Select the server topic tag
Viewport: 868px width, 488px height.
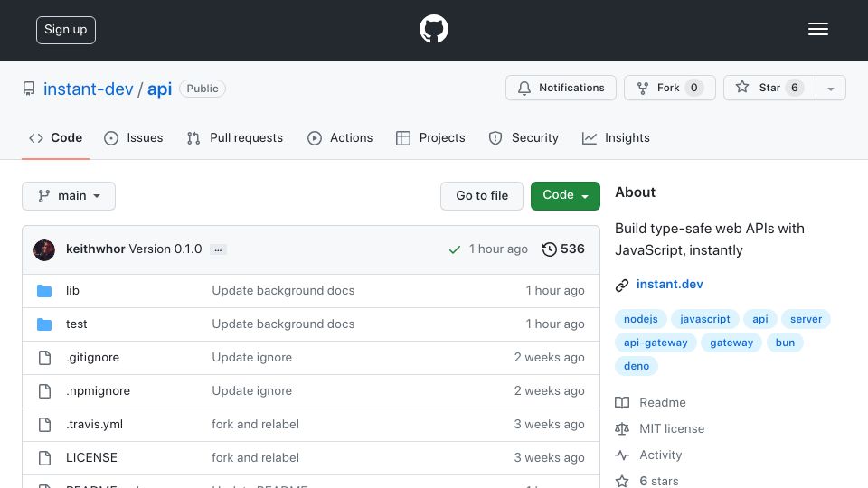point(806,319)
